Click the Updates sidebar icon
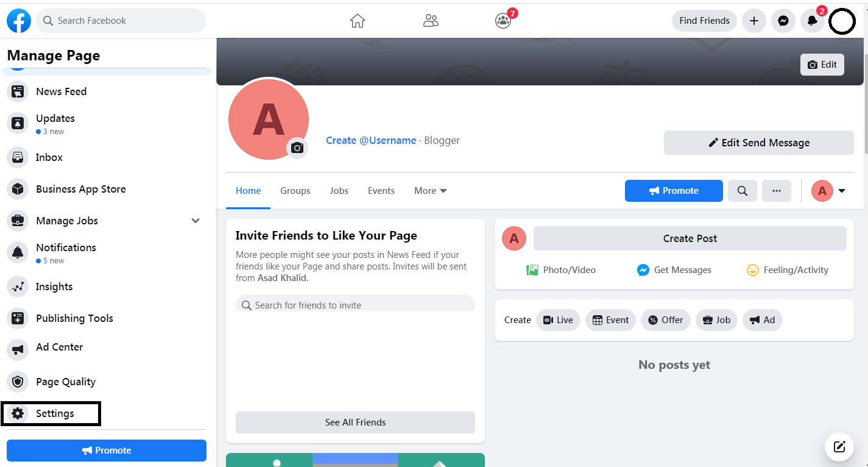 point(18,123)
